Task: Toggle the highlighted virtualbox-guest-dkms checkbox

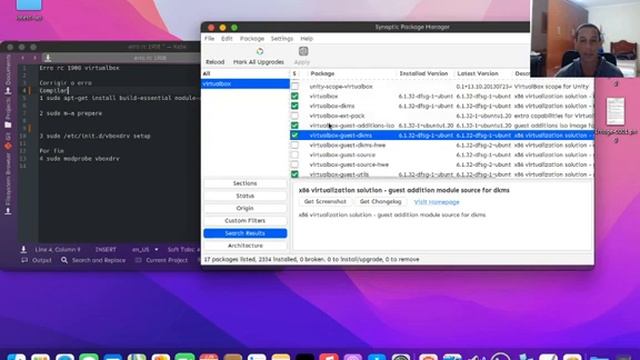Action: tap(295, 136)
